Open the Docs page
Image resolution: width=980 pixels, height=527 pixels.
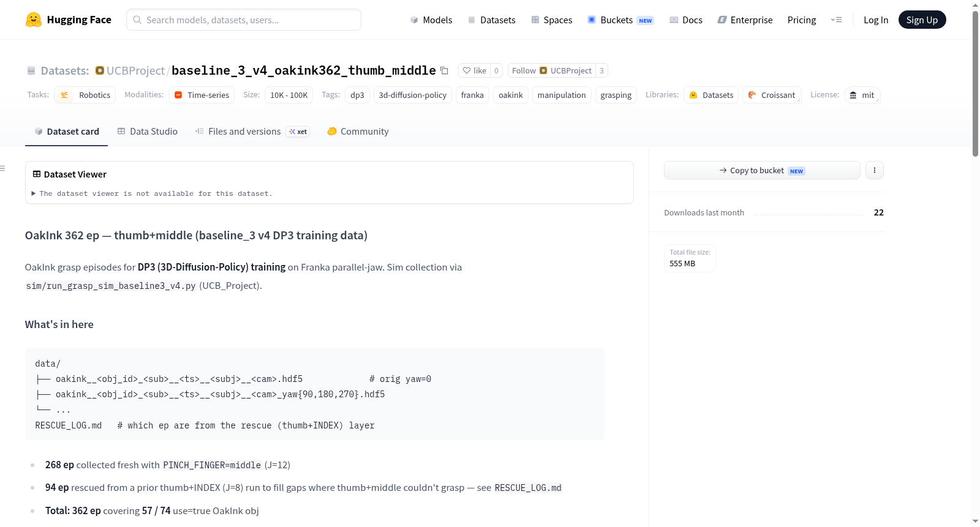coord(686,20)
